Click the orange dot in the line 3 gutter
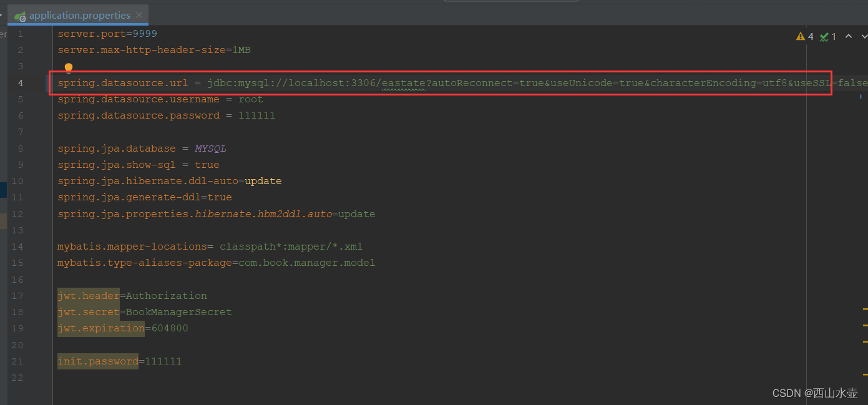 (69, 67)
